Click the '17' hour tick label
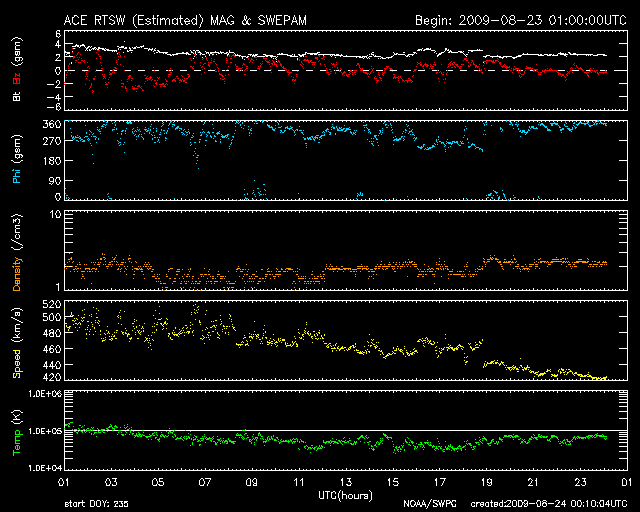Screen dimensions: 640x512 440,483
